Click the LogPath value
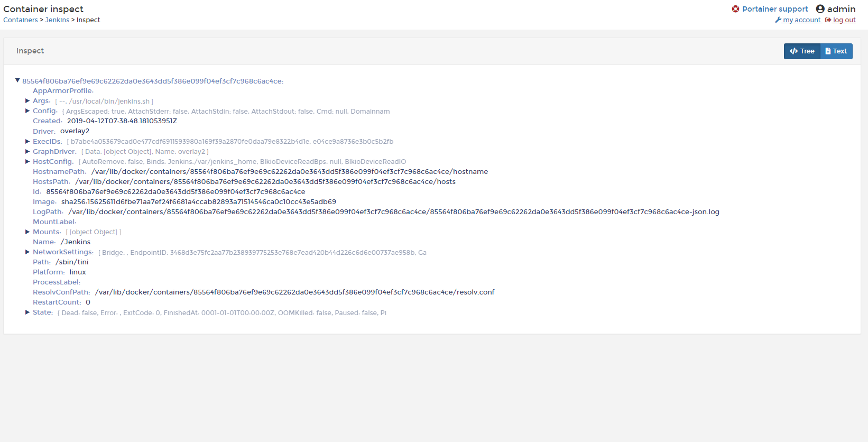The height and width of the screenshot is (442, 868). click(394, 212)
